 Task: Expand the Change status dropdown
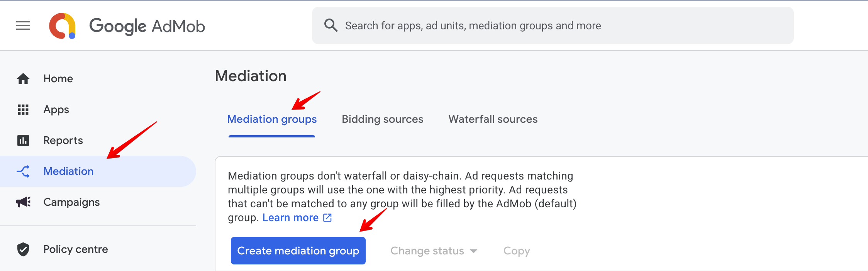[434, 251]
